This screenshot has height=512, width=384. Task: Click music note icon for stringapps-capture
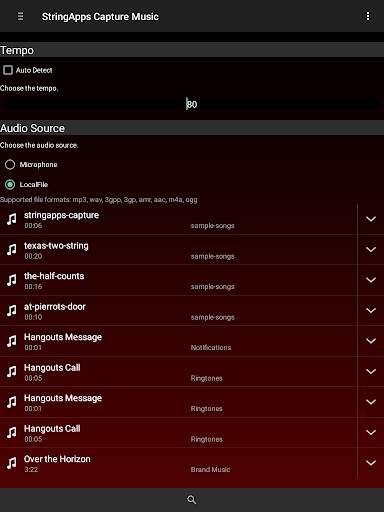[12, 219]
